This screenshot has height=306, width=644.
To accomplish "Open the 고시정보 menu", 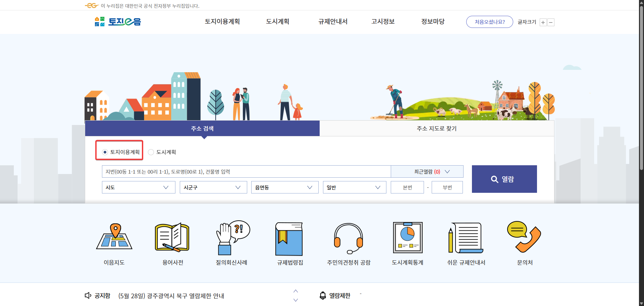I will (x=383, y=21).
